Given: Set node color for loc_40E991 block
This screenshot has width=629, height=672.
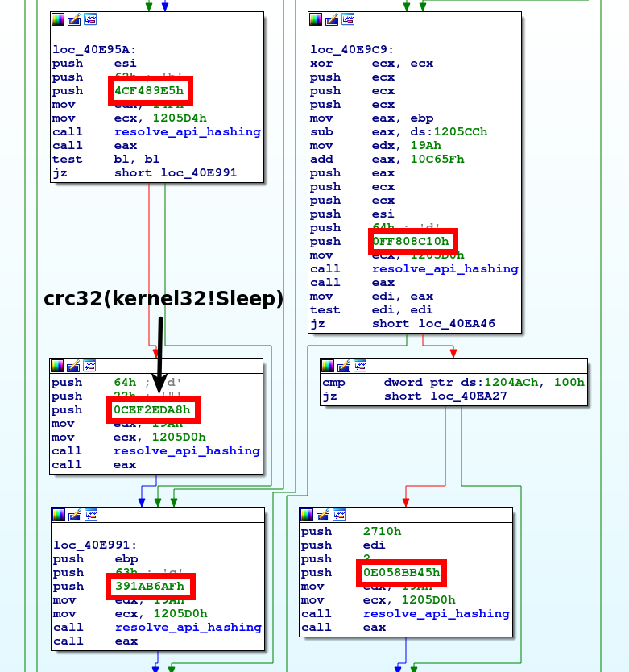Looking at the screenshot, I should click(x=59, y=515).
